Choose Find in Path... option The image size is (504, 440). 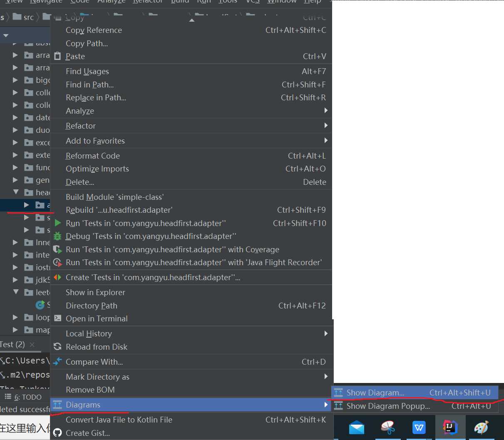click(191, 85)
